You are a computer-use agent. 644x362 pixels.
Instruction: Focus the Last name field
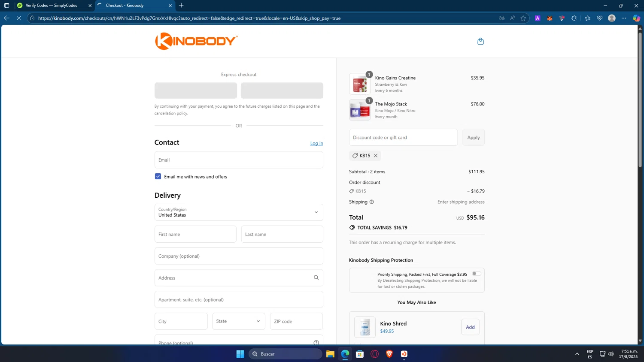pos(282,234)
